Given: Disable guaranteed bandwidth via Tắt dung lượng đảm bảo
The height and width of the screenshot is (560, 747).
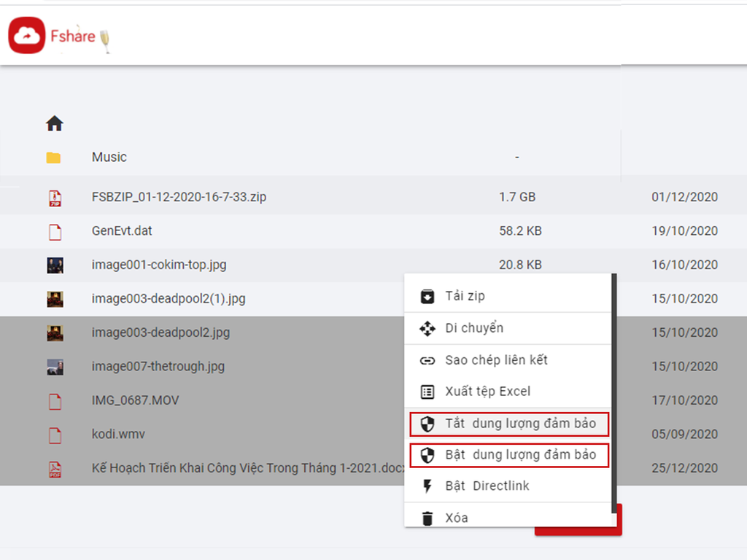Looking at the screenshot, I should coord(519,424).
